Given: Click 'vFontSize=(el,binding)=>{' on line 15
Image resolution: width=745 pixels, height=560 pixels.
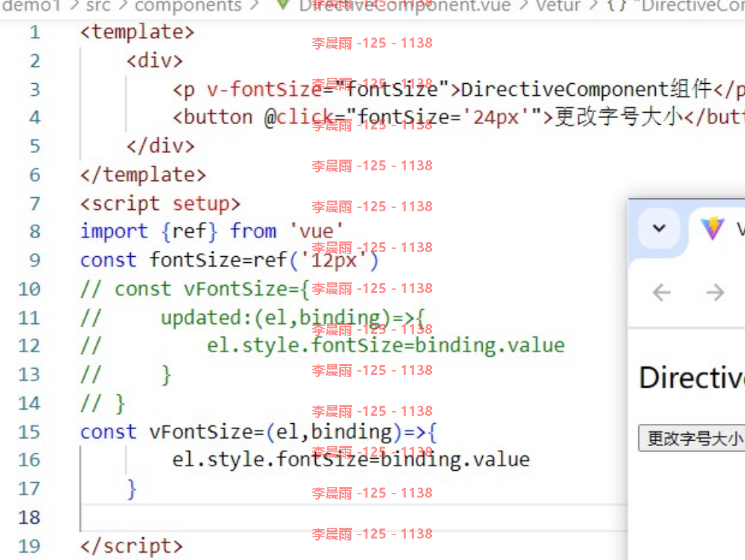Looking at the screenshot, I should click(x=292, y=432).
